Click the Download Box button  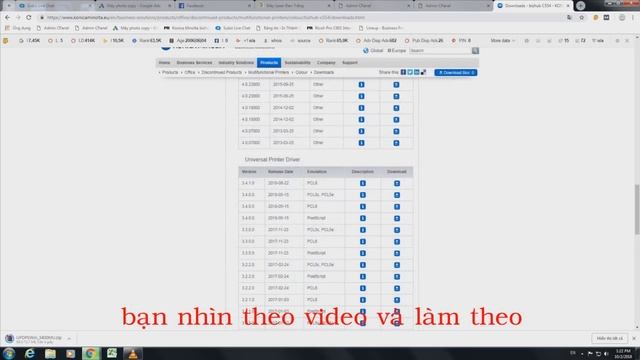tap(456, 73)
